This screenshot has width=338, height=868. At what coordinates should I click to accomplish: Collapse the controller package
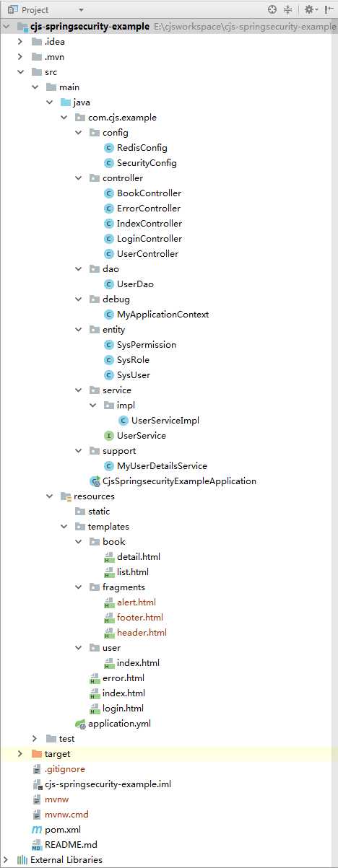coord(79,178)
